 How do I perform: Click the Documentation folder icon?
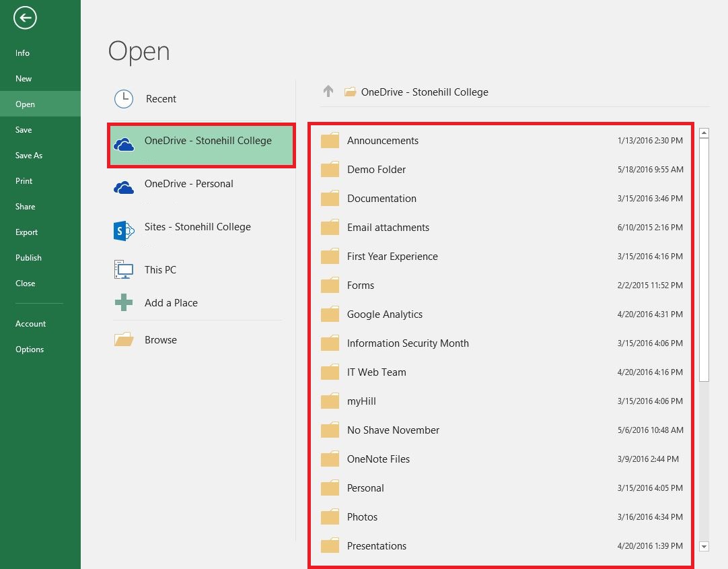point(330,199)
